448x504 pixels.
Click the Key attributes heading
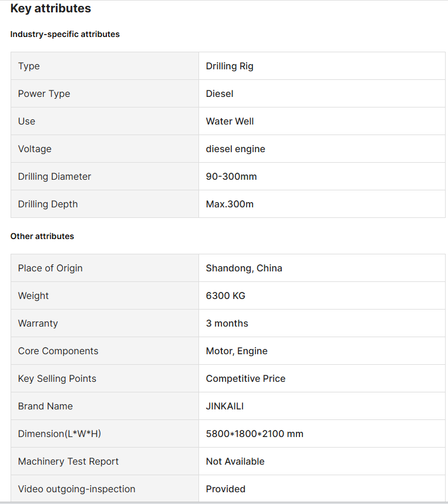pyautogui.click(x=50, y=8)
